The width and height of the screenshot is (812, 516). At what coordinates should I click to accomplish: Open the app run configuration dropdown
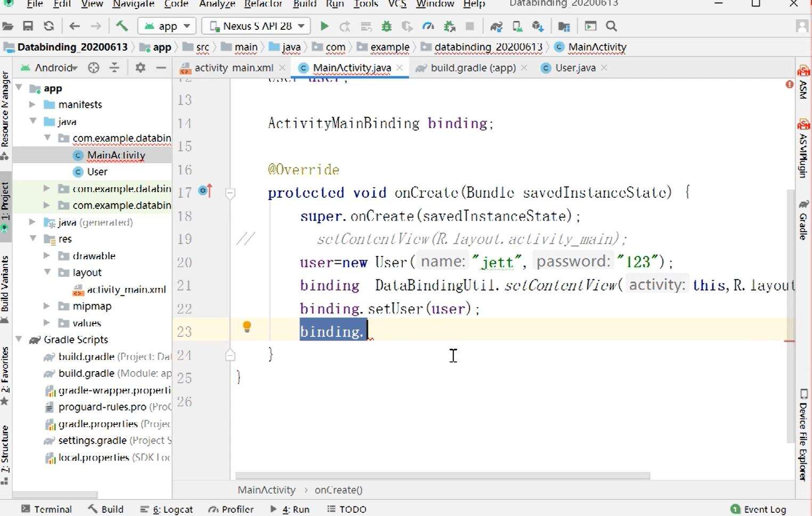coord(167,26)
